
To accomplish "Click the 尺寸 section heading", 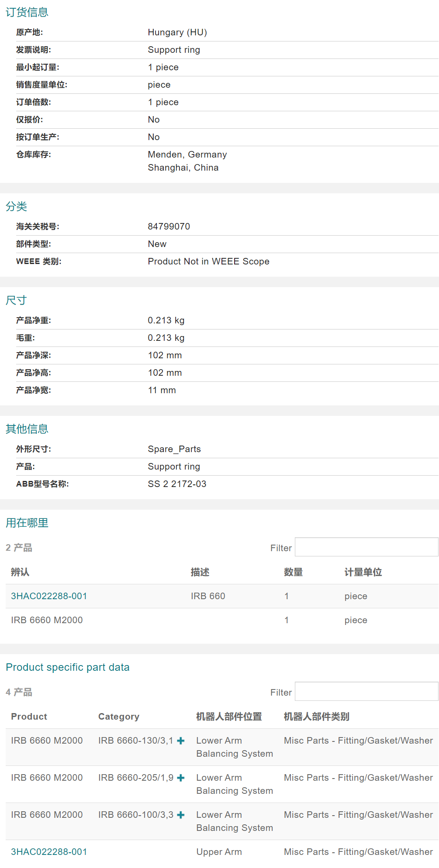I will click(x=16, y=300).
